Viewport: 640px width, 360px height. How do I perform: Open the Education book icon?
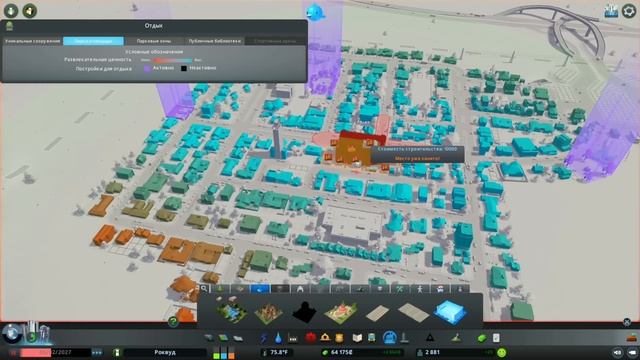357,338
